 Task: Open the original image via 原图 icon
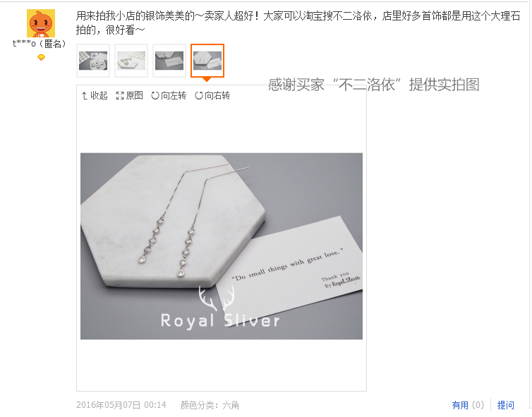[129, 96]
